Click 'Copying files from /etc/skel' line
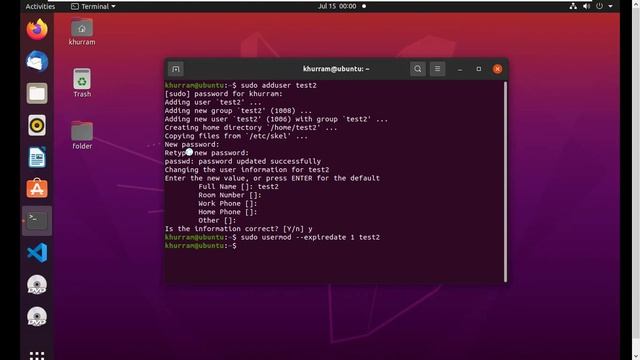Screen dimensions: 640x360 point(236,136)
